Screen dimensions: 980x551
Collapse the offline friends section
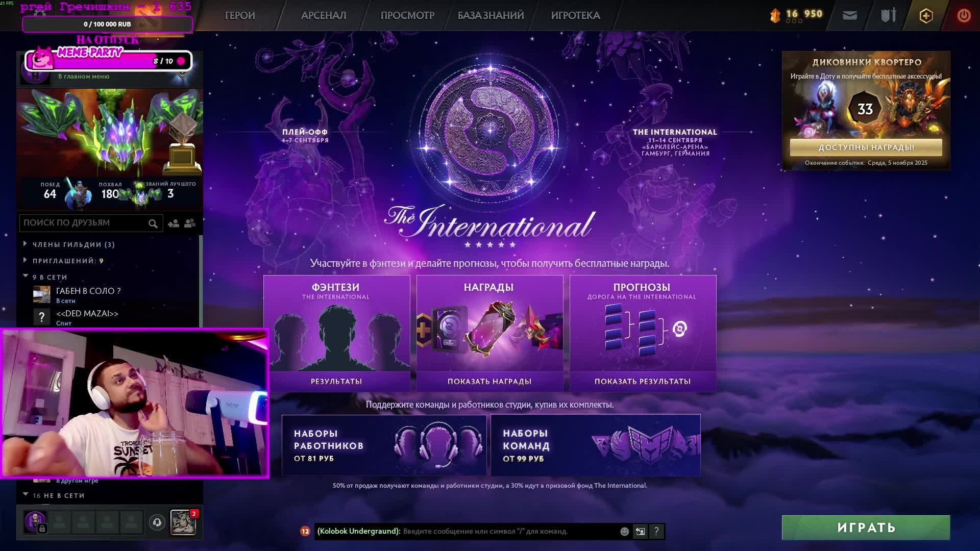coord(26,495)
